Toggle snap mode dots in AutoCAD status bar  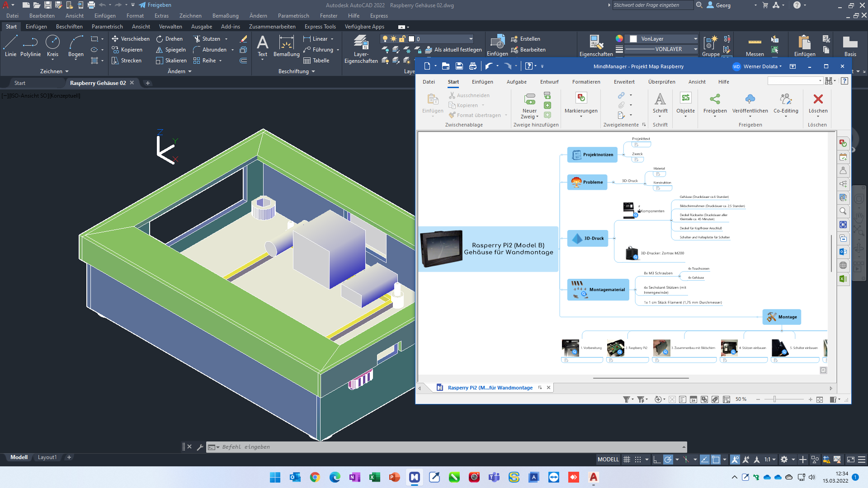tap(637, 460)
